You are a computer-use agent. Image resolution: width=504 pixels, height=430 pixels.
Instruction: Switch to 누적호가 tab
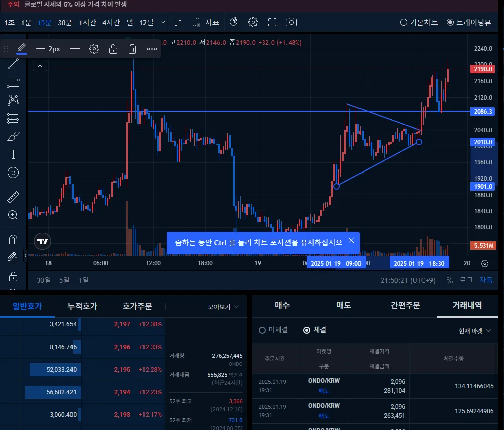tap(82, 306)
